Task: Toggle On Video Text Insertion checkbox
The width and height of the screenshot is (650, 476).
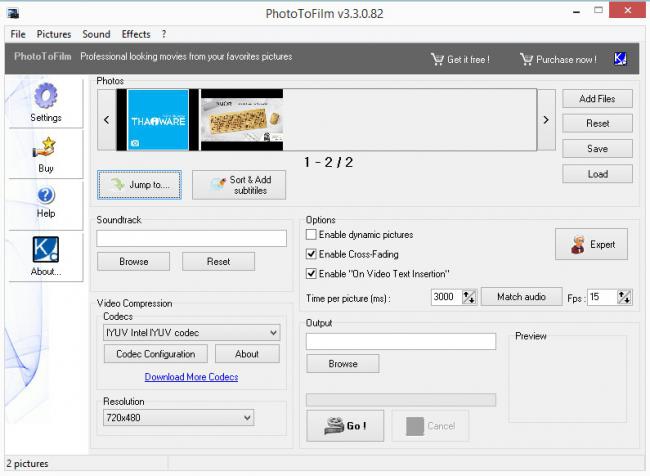Action: (x=311, y=274)
